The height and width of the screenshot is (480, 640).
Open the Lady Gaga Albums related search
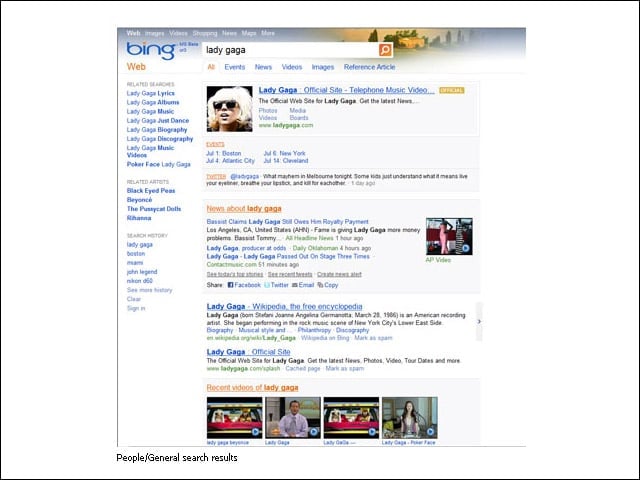point(153,102)
